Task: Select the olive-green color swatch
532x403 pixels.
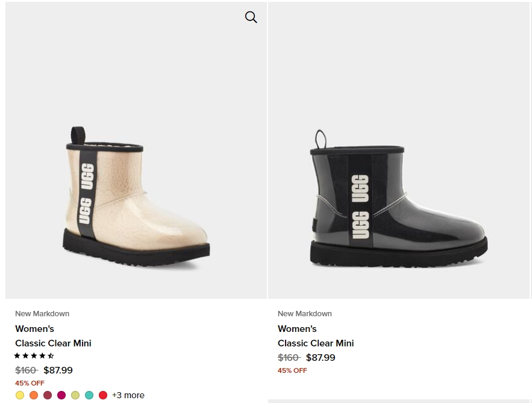Action: 75,395
